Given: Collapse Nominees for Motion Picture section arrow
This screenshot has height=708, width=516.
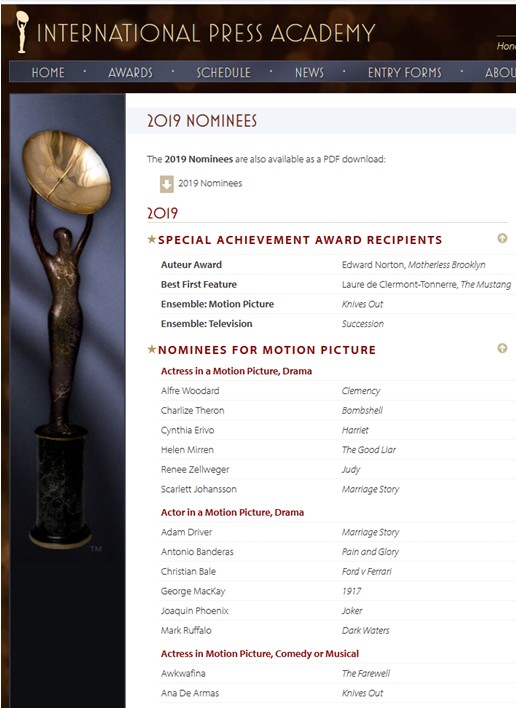Looking at the screenshot, I should tap(502, 348).
